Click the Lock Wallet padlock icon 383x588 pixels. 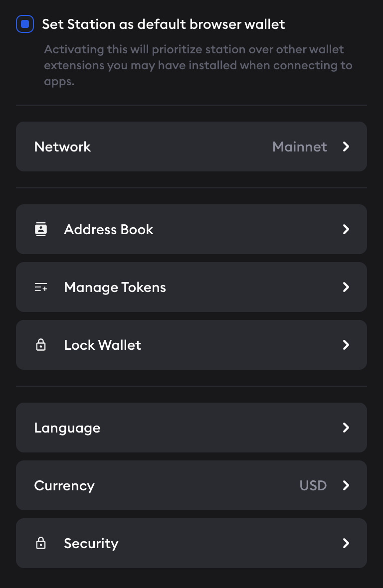coord(41,345)
